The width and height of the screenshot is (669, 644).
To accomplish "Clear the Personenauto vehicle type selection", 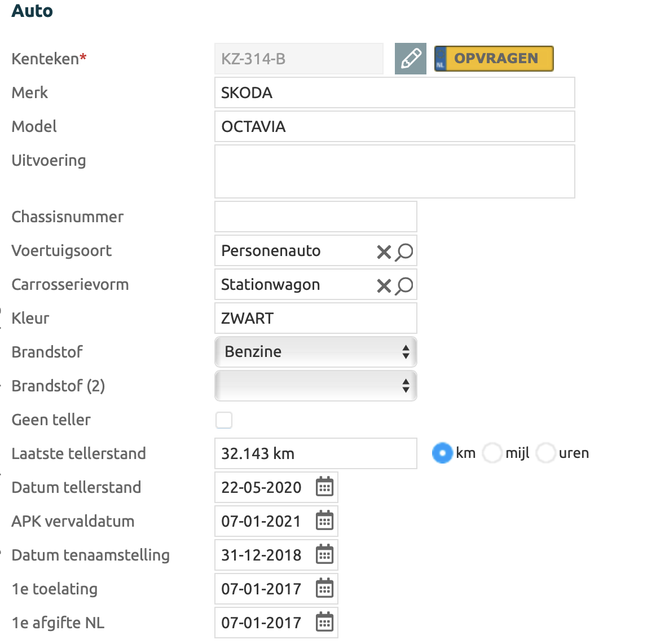I will click(384, 252).
